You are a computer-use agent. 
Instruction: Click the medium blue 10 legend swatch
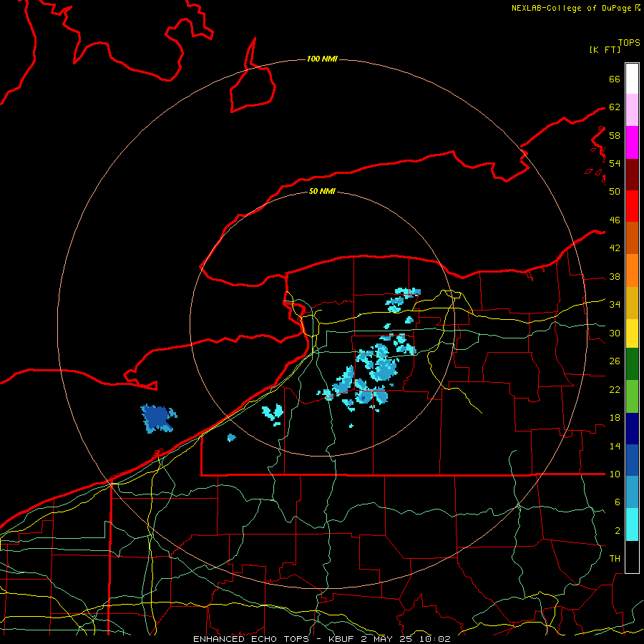[632, 460]
